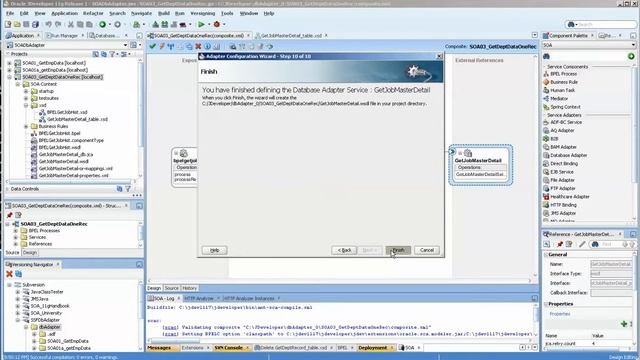Open the Refactor menu
The image size is (640, 360).
93,13
